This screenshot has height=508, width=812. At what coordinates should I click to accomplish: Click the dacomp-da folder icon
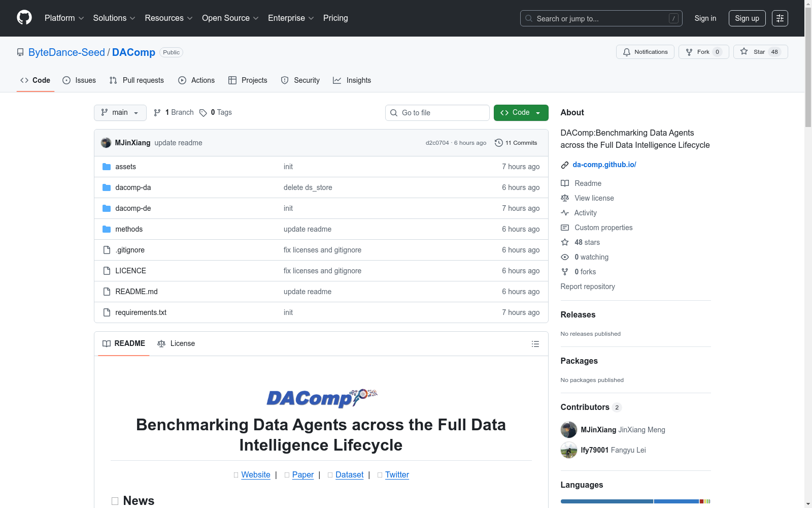(x=107, y=187)
